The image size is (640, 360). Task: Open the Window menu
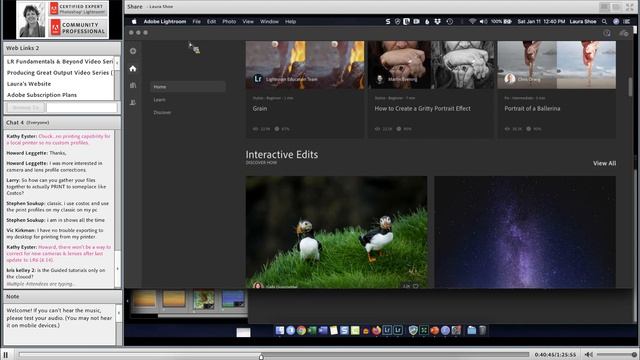point(269,21)
